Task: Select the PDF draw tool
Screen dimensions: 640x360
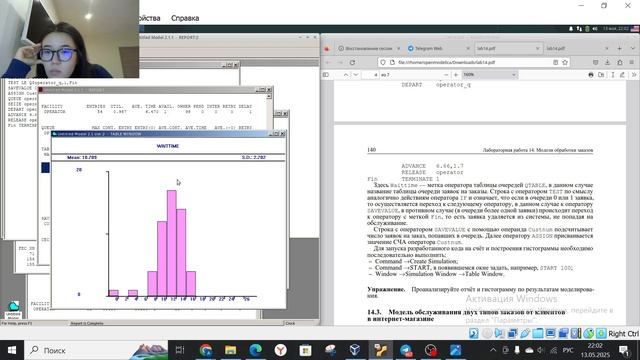Action: click(x=622, y=75)
